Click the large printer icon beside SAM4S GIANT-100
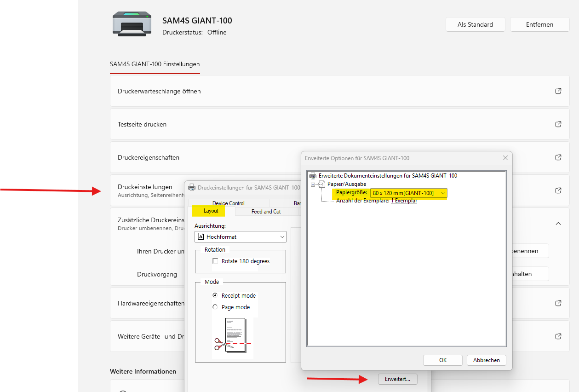579x392 pixels. tap(132, 24)
